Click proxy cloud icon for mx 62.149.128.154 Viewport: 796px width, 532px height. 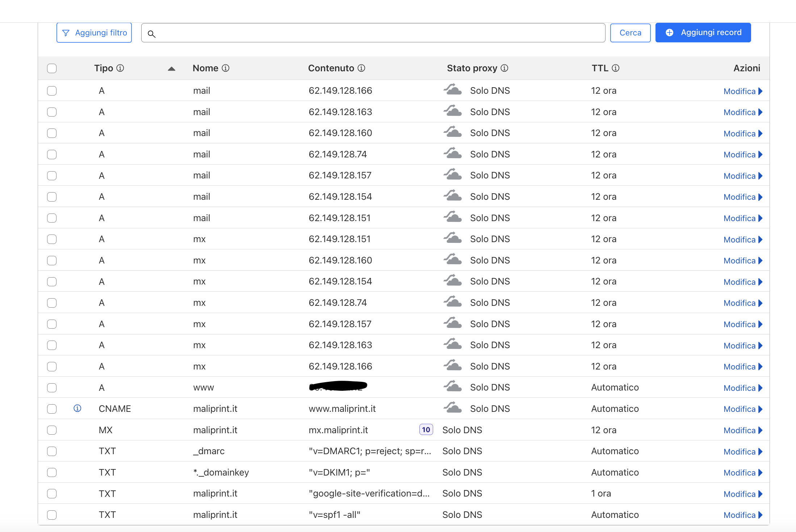[x=453, y=280]
